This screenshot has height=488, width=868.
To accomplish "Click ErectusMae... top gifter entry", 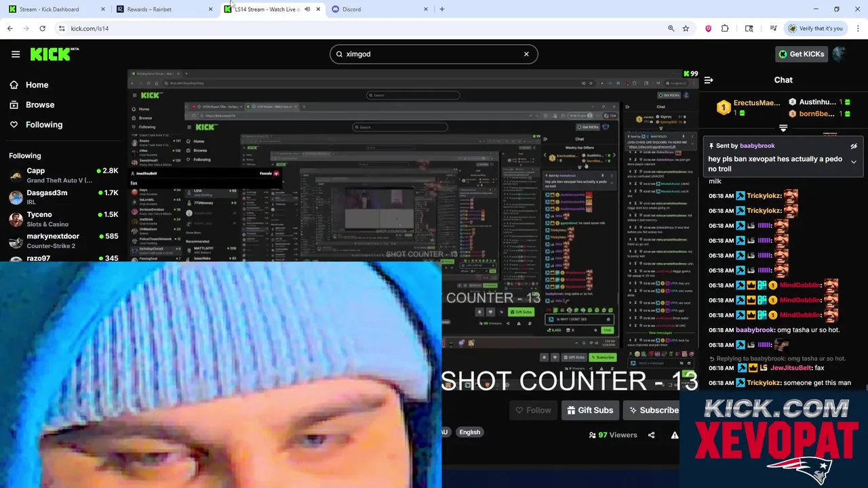I will (750, 107).
